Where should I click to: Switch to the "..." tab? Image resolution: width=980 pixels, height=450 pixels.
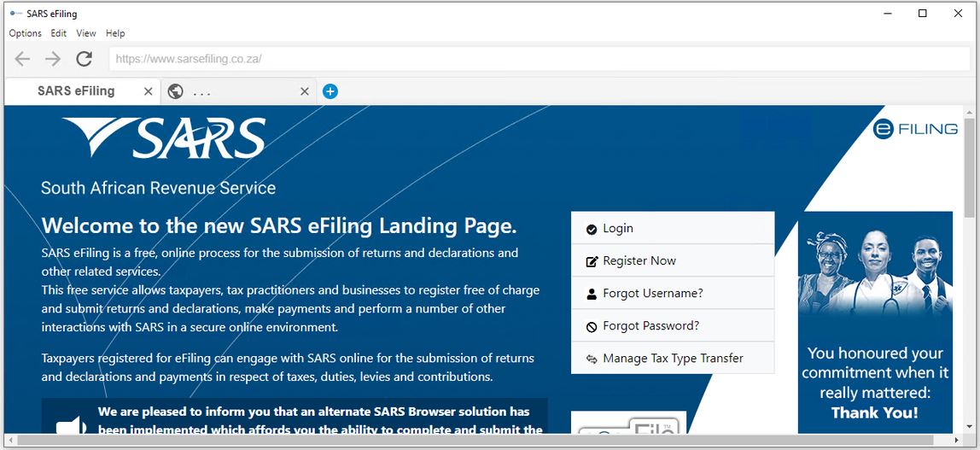tap(238, 92)
